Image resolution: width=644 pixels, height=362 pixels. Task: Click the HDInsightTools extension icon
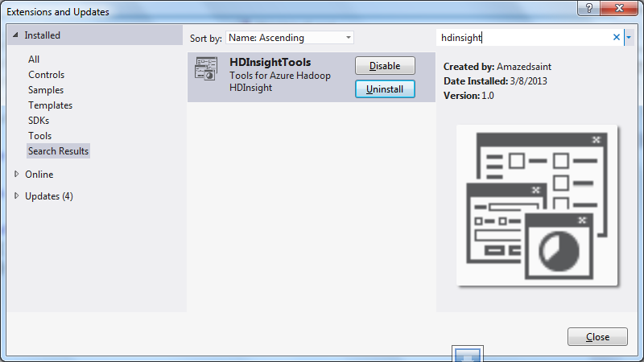pyautogui.click(x=206, y=69)
